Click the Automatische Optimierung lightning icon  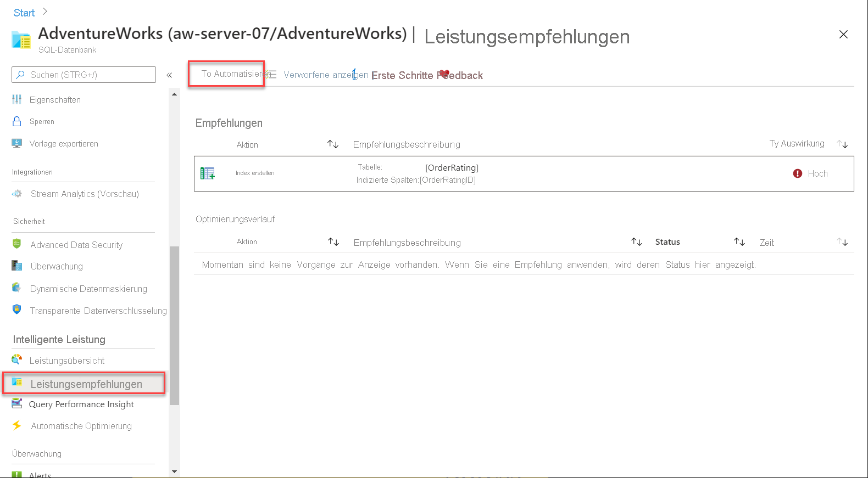[x=17, y=425]
